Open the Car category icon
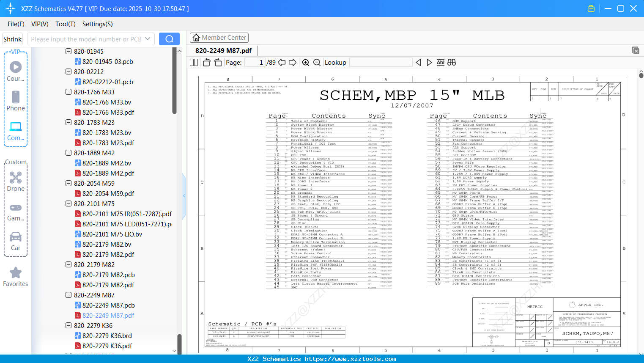The image size is (644, 363). point(16,241)
